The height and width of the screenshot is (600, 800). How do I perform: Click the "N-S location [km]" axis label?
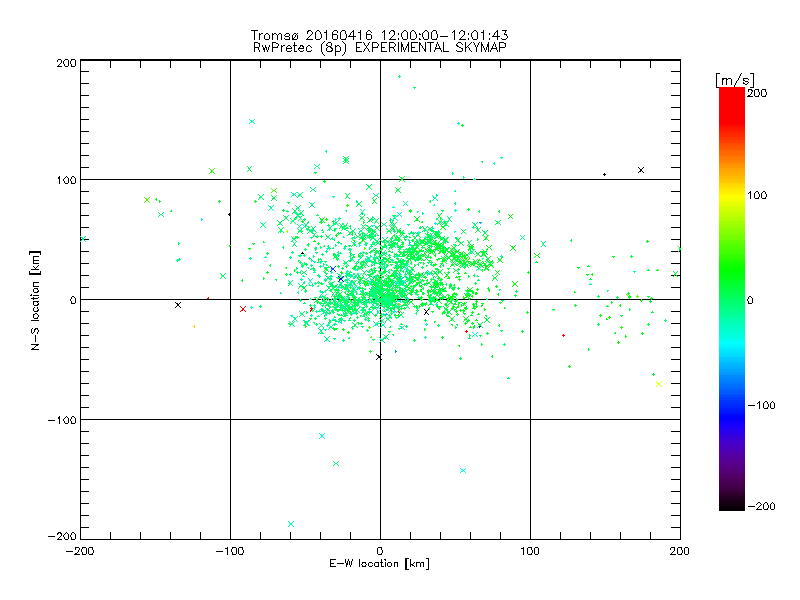tap(35, 300)
